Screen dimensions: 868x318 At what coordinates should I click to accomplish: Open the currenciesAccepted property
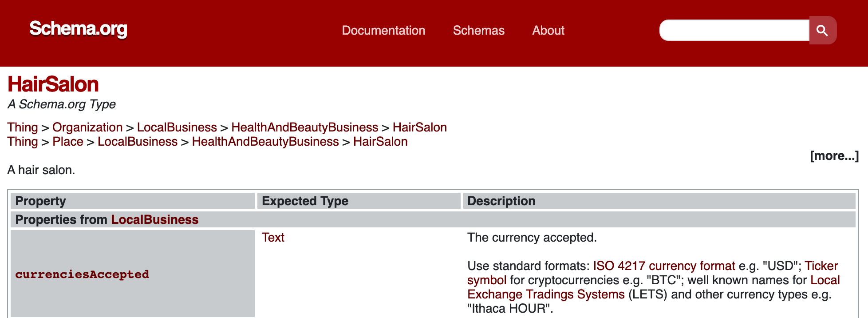82,274
